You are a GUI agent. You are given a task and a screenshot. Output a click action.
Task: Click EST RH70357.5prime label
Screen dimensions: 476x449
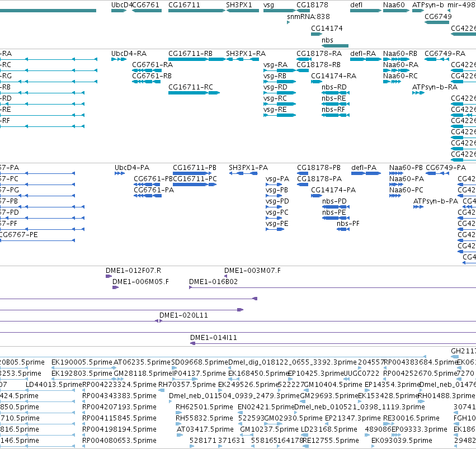point(187,384)
